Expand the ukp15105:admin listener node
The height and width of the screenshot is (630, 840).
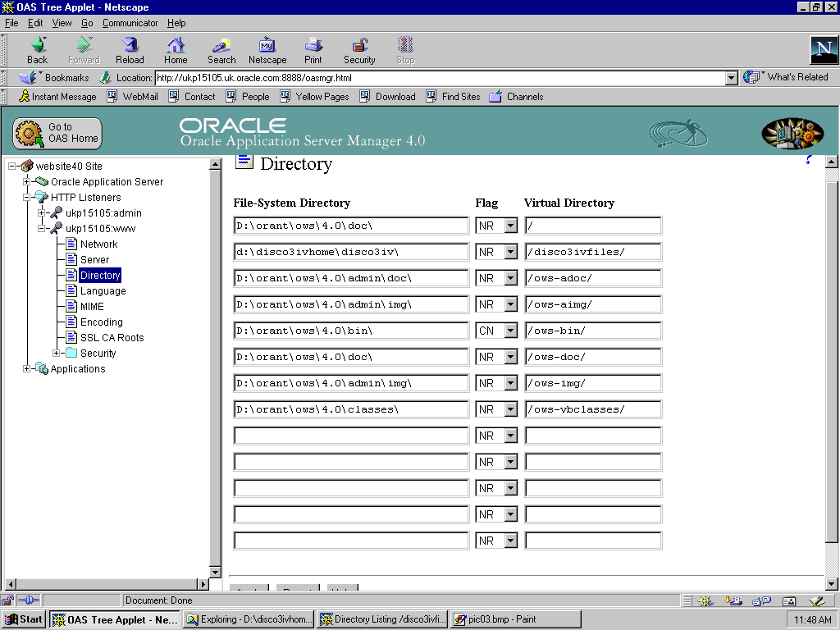click(41, 212)
